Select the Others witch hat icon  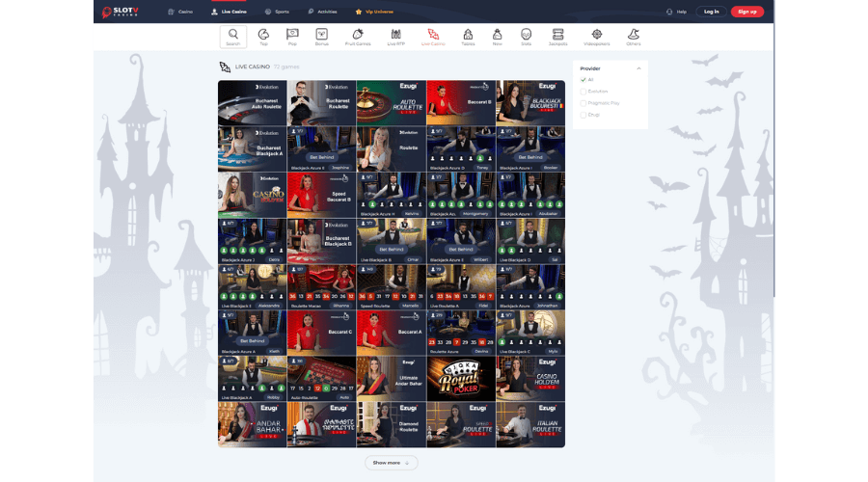[634, 37]
